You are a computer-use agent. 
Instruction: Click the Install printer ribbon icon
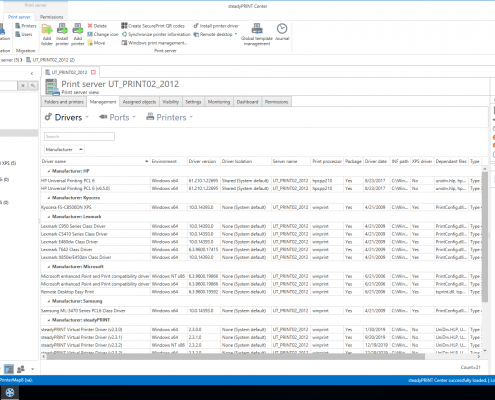62,34
